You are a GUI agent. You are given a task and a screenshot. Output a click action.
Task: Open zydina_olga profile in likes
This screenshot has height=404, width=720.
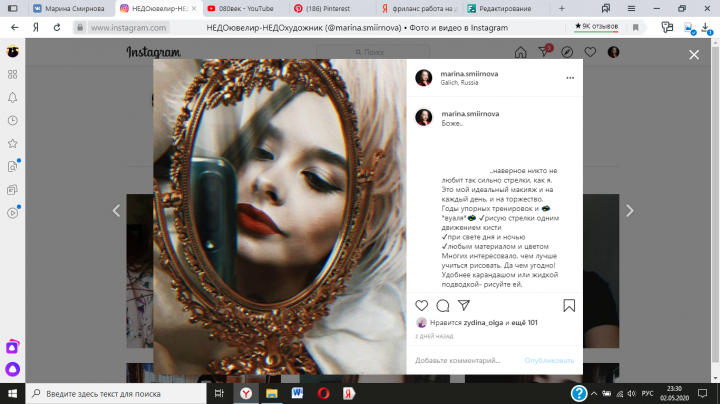483,323
